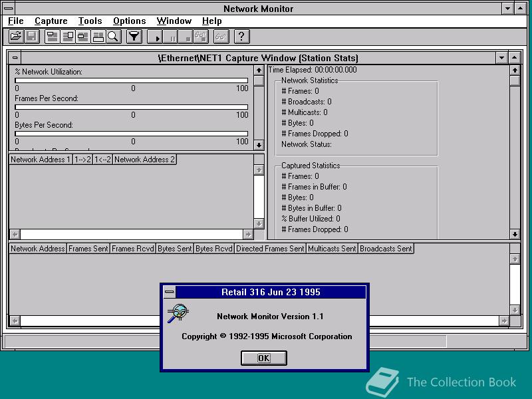Click the Network Monitor icon in About dialog

coord(178,313)
